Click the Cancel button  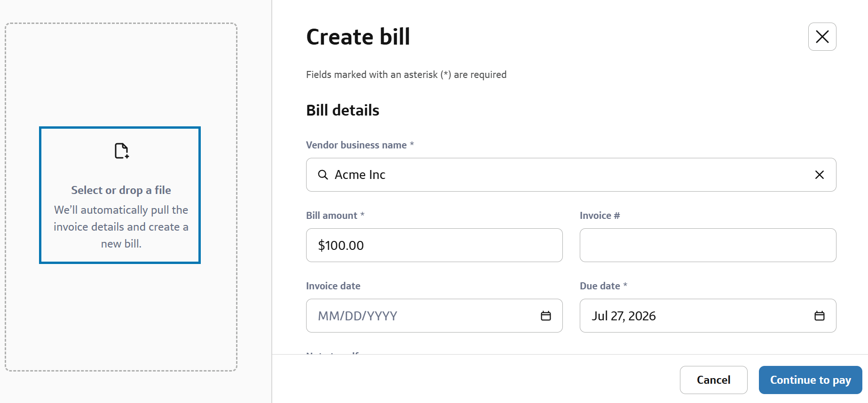pyautogui.click(x=713, y=380)
